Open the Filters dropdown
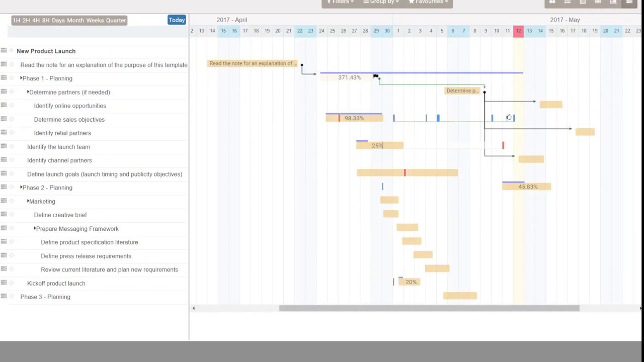 coord(340,2)
